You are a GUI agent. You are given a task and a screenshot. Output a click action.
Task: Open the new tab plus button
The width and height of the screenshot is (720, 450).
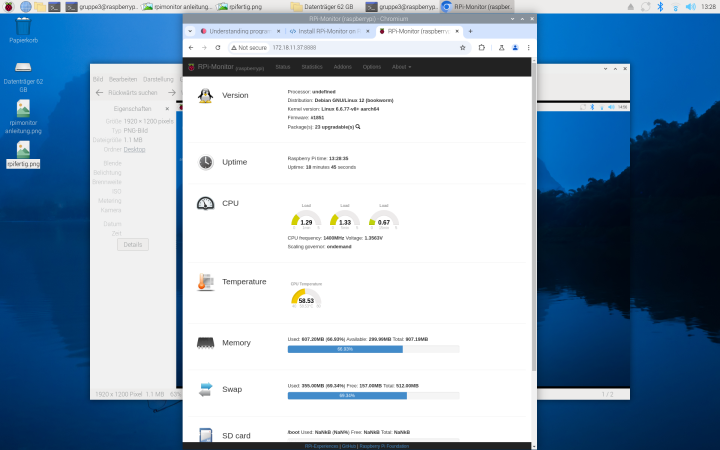[x=470, y=31]
